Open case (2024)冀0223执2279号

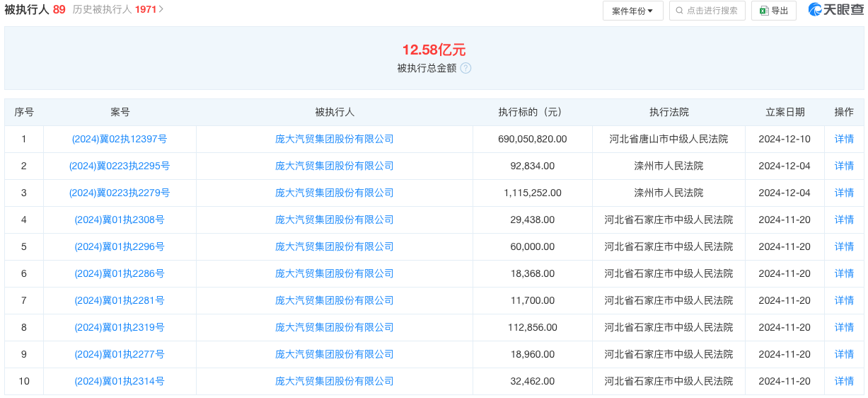coord(120,193)
